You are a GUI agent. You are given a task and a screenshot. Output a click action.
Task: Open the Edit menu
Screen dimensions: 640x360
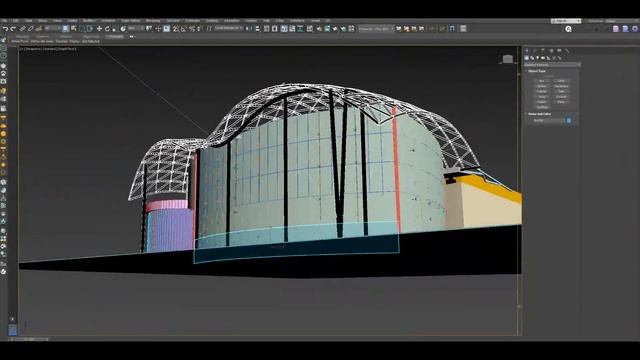tap(16, 20)
